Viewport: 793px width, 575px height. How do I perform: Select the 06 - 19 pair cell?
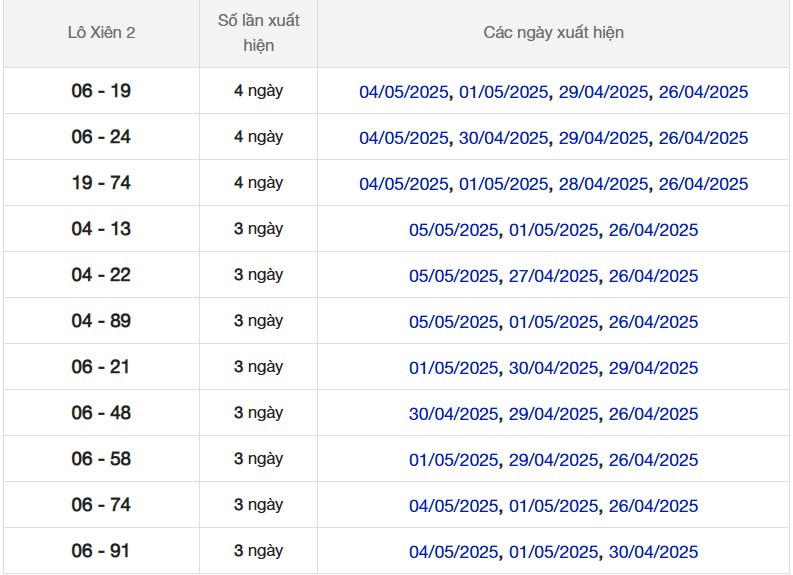click(101, 91)
